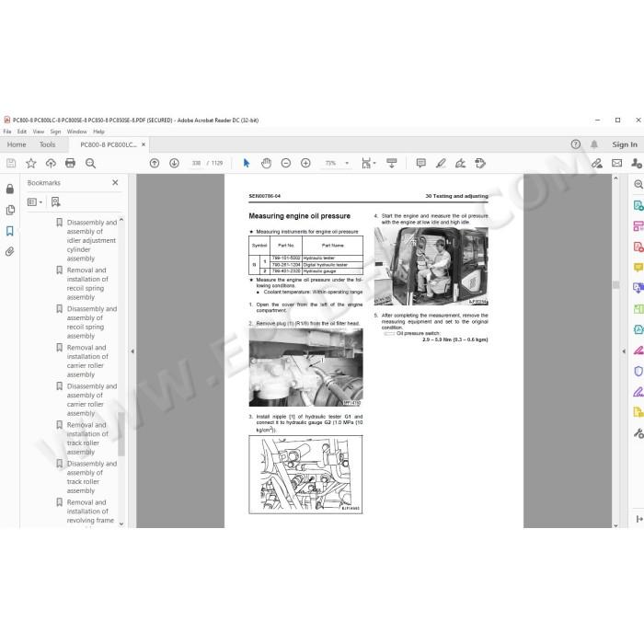Open notifications bell
The image size is (644, 644).
(594, 144)
